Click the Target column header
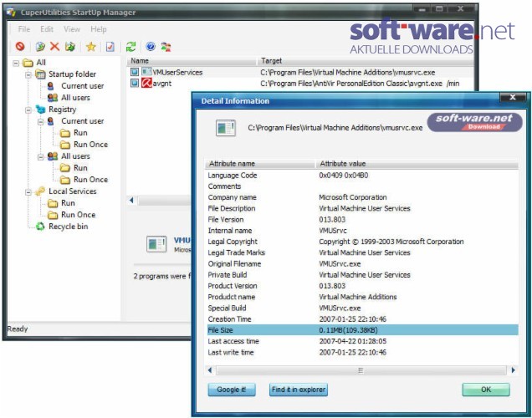The height and width of the screenshot is (418, 532). point(366,61)
